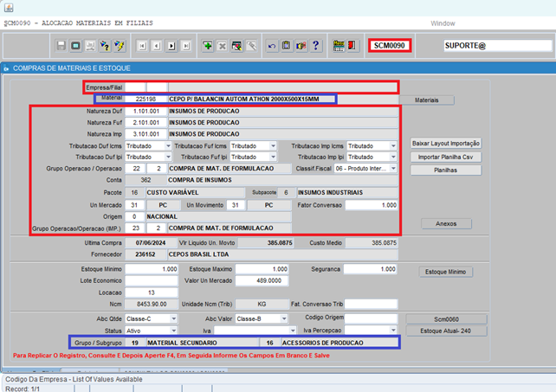Open the Iva dropdown
556x392 pixels.
293,331
